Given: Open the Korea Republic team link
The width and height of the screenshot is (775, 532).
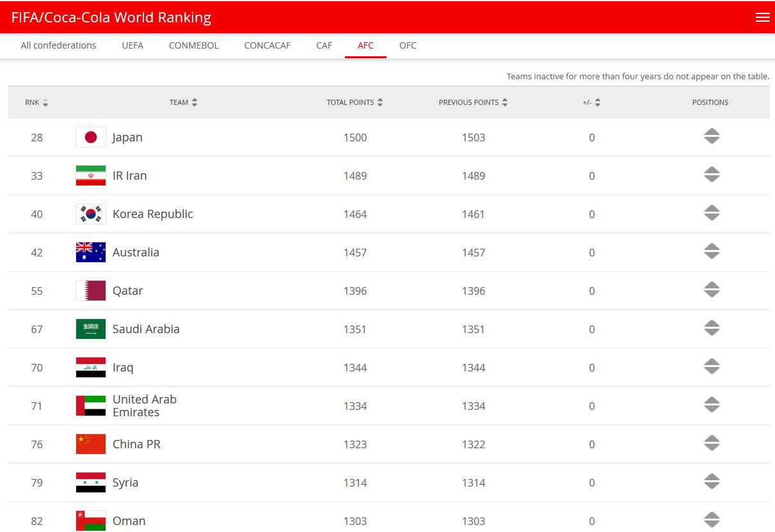Looking at the screenshot, I should pyautogui.click(x=153, y=214).
